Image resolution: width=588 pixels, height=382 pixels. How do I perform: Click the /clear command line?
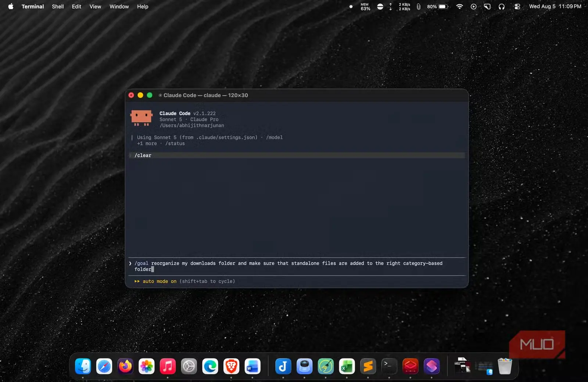coord(297,155)
